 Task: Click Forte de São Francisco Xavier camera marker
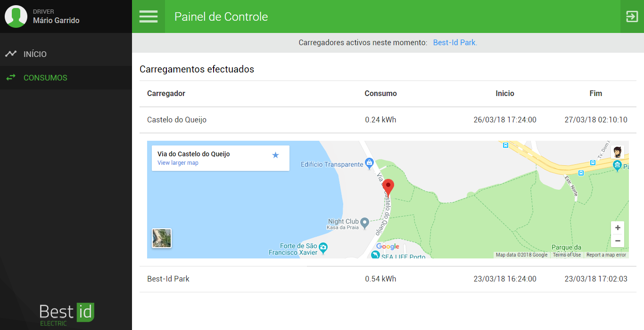(323, 247)
